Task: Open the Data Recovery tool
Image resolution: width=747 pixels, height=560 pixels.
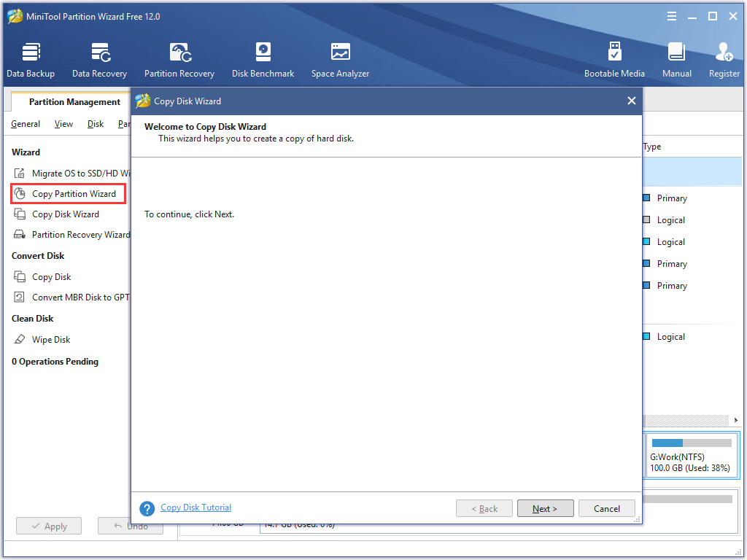Action: click(99, 60)
